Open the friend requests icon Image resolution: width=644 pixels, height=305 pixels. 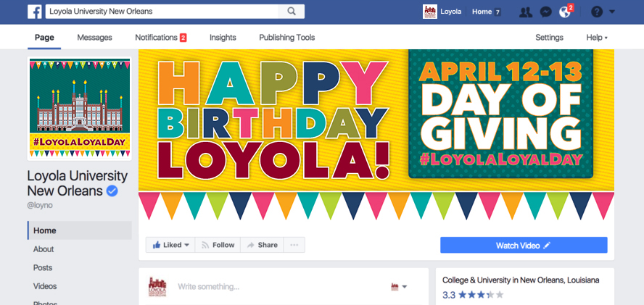pos(525,12)
